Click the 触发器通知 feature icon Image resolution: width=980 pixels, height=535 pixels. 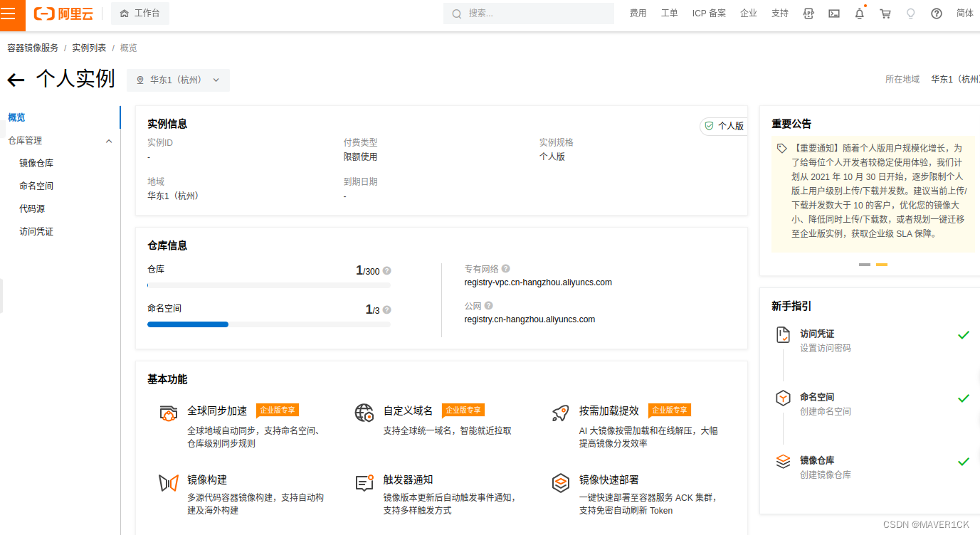click(364, 483)
